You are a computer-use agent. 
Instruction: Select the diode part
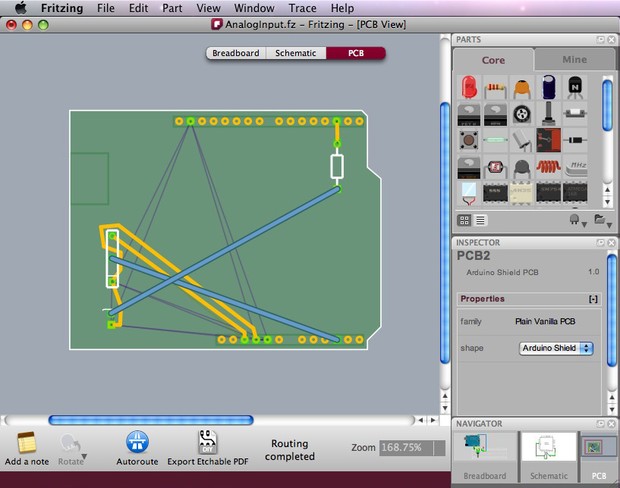click(575, 140)
